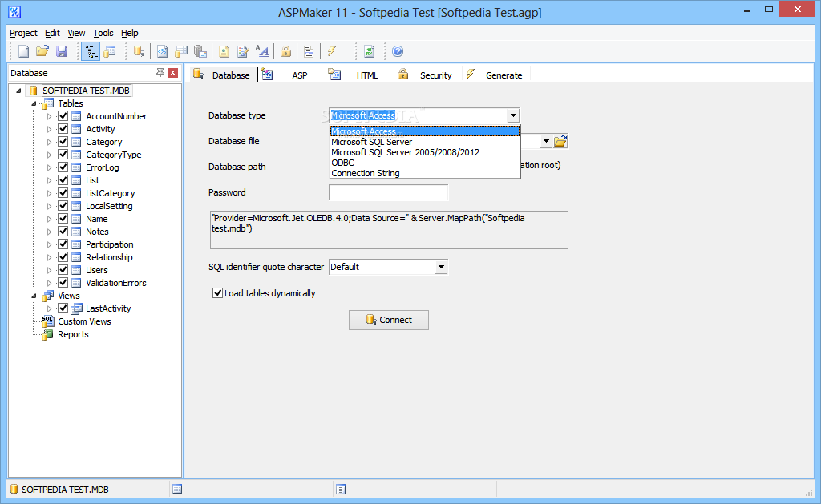Close the Database panel with red X

click(173, 73)
